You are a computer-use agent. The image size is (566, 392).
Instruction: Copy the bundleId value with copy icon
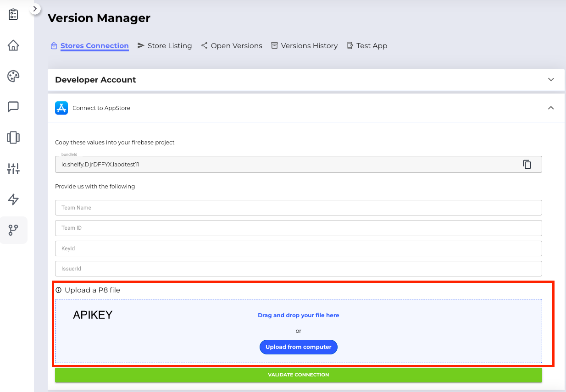[x=527, y=164]
